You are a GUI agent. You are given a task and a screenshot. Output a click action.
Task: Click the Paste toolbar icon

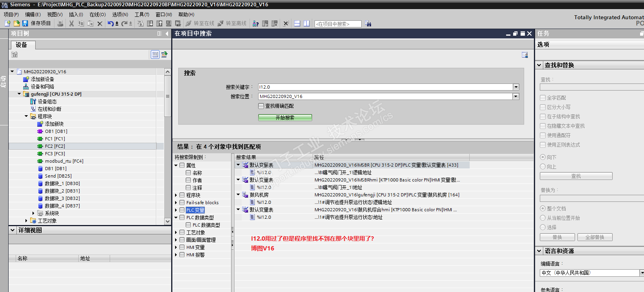[90, 24]
